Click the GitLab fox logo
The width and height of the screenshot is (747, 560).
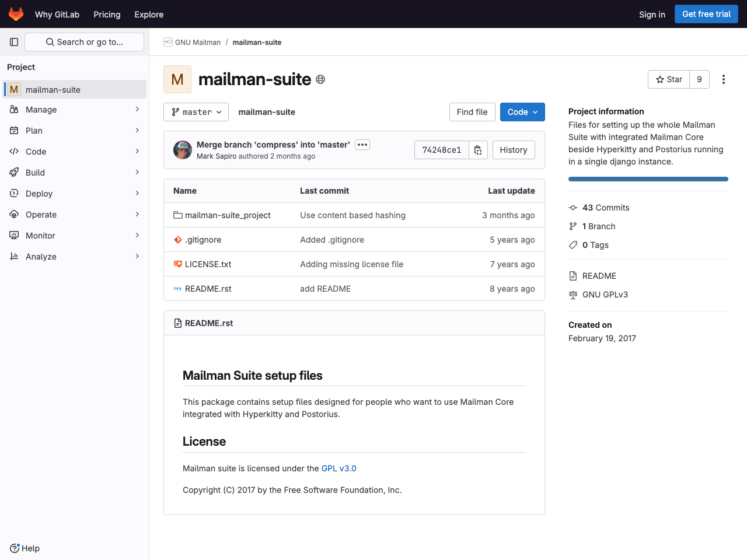(x=16, y=14)
